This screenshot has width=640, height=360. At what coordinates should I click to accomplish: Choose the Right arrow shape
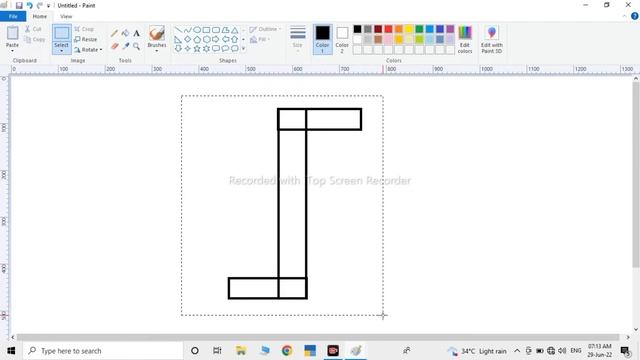click(x=216, y=39)
